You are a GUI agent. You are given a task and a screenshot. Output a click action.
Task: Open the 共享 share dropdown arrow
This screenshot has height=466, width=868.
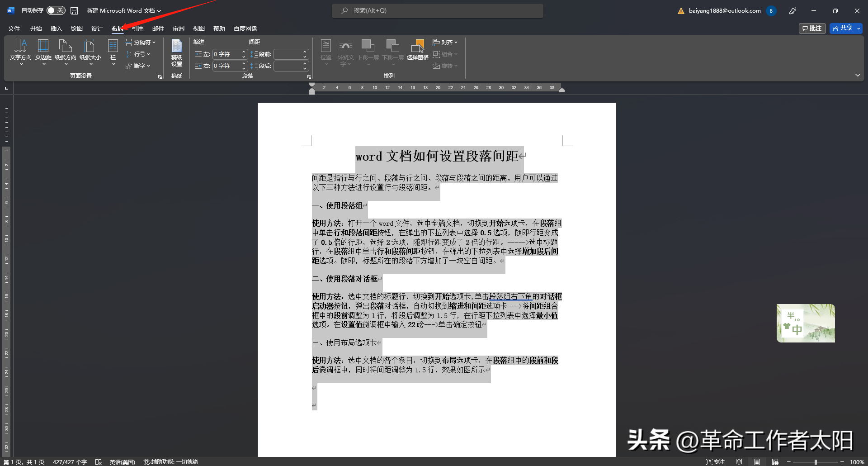[x=859, y=29]
